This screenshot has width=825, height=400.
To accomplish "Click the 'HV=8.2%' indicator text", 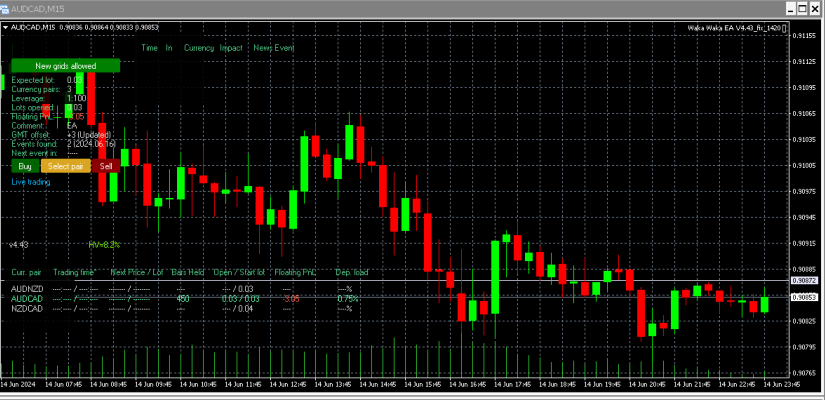I will pos(105,245).
